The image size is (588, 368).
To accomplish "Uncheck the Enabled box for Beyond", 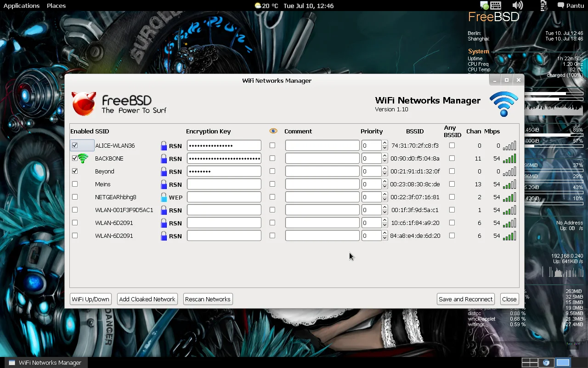I will pos(75,171).
